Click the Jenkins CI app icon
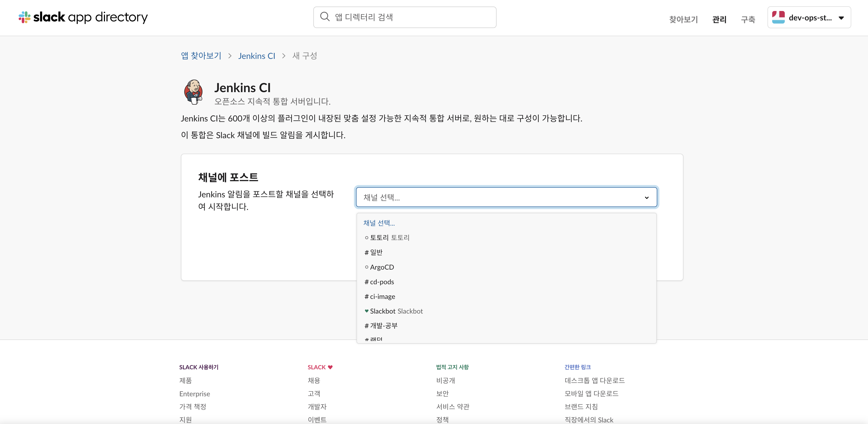This screenshot has height=424, width=868. pos(193,92)
